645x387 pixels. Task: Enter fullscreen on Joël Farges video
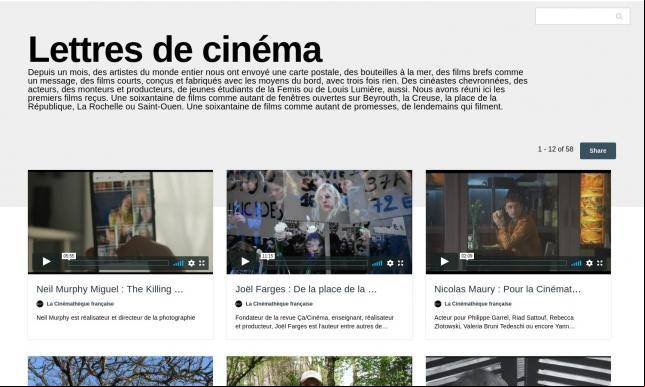pos(401,263)
